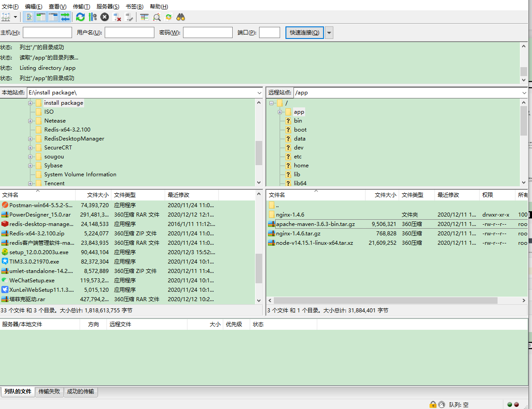Reconnect to the last server

click(x=129, y=17)
